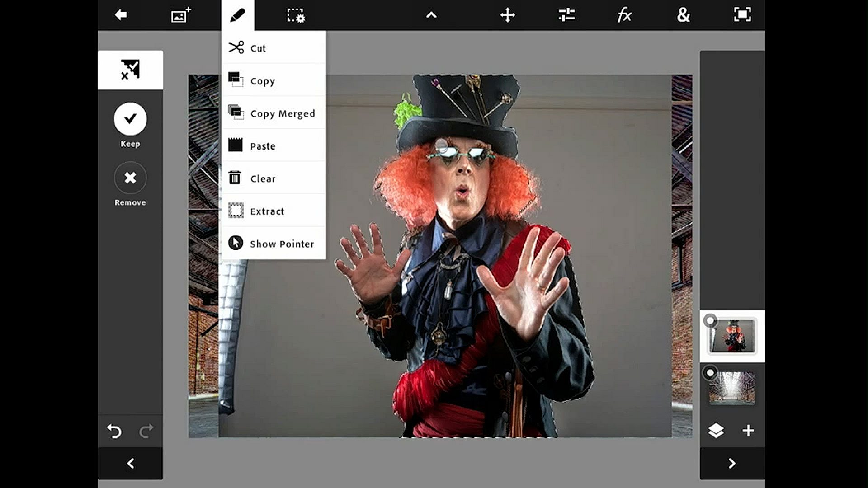This screenshot has width=868, height=488.
Task: Open the fx effects menu
Action: (x=624, y=15)
